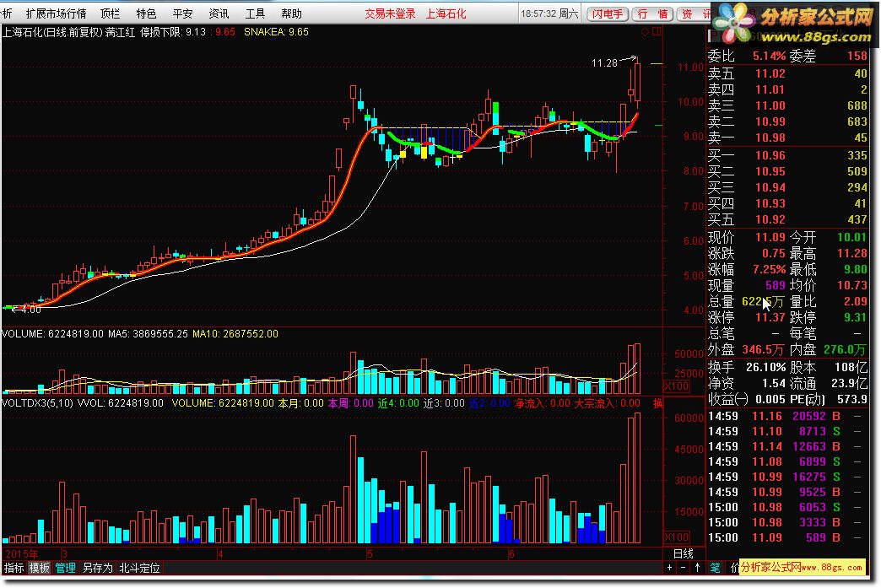Screen dimensions: 881x588
Task: Click the 行情 button
Action: 652,14
